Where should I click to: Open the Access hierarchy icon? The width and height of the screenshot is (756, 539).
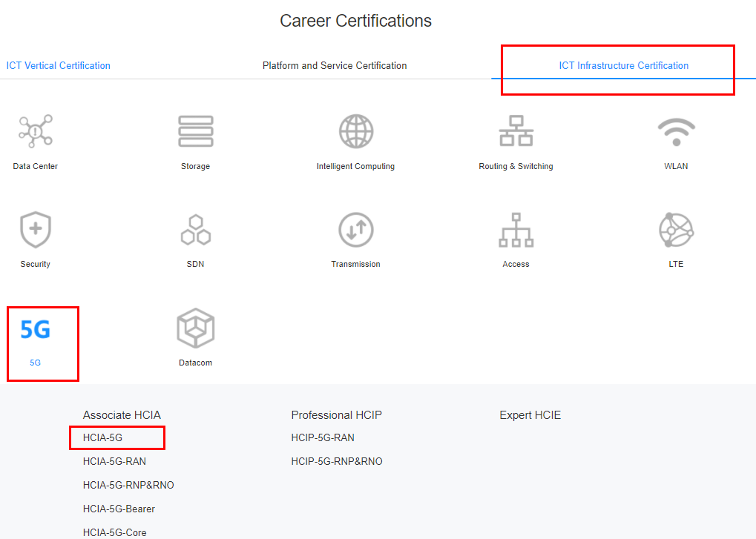click(516, 230)
